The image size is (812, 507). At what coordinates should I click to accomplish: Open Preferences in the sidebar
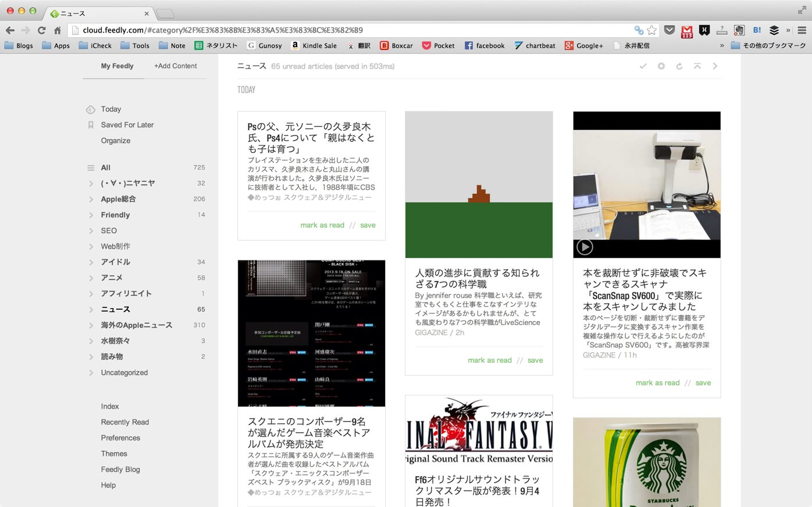click(x=120, y=438)
